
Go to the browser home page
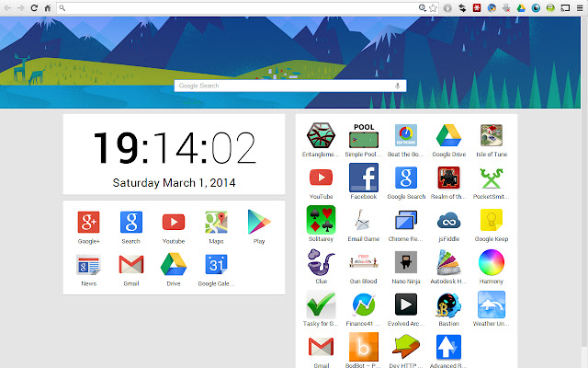[47, 8]
